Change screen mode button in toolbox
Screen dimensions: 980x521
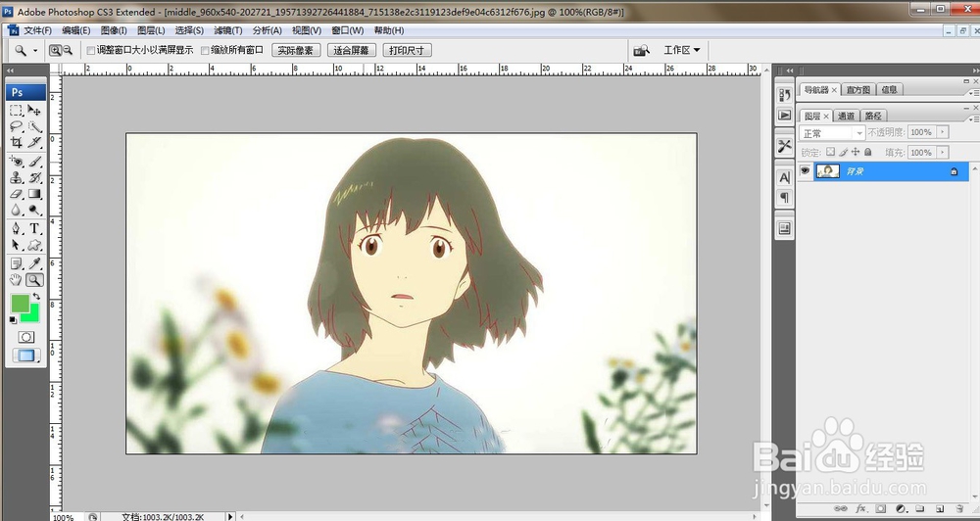point(25,356)
